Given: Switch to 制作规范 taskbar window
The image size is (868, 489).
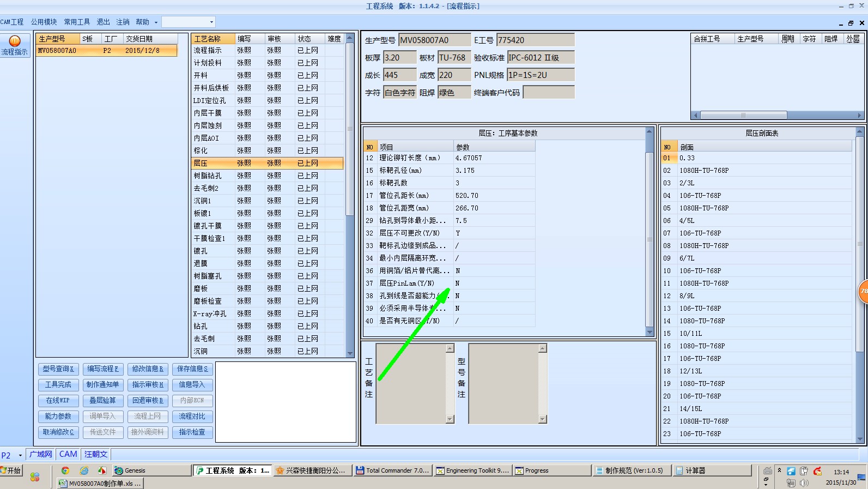Looking at the screenshot, I should coord(632,470).
